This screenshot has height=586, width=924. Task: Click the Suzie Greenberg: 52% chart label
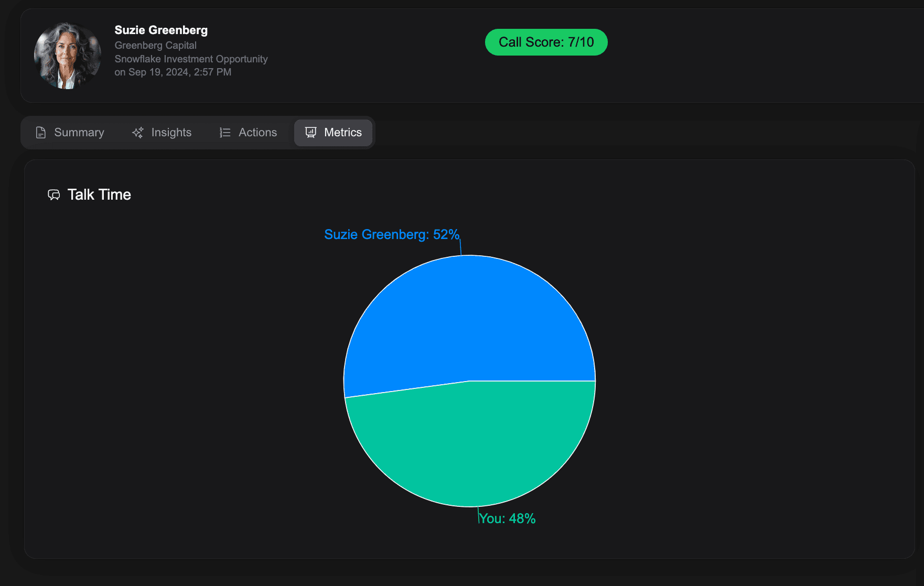[391, 234]
